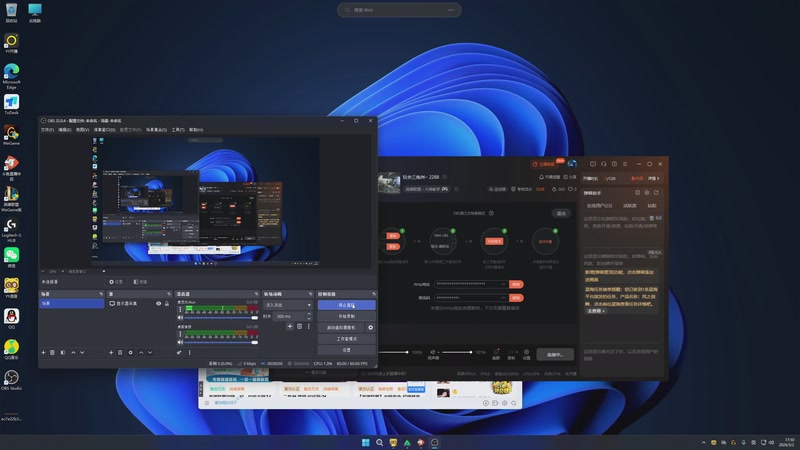
Task: Open advanced audio properties in mixer footer
Action: tap(179, 353)
